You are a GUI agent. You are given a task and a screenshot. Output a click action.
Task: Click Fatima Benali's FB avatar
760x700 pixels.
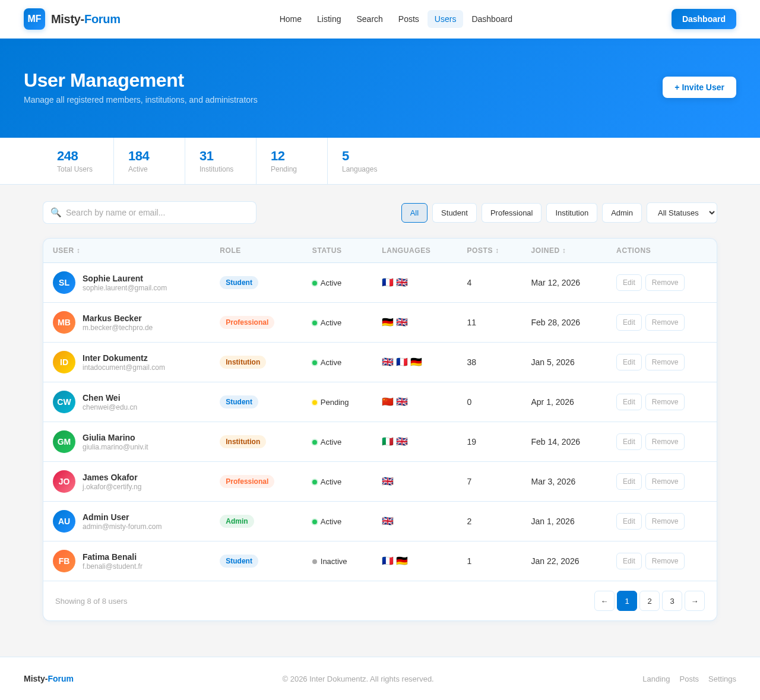coord(64,561)
